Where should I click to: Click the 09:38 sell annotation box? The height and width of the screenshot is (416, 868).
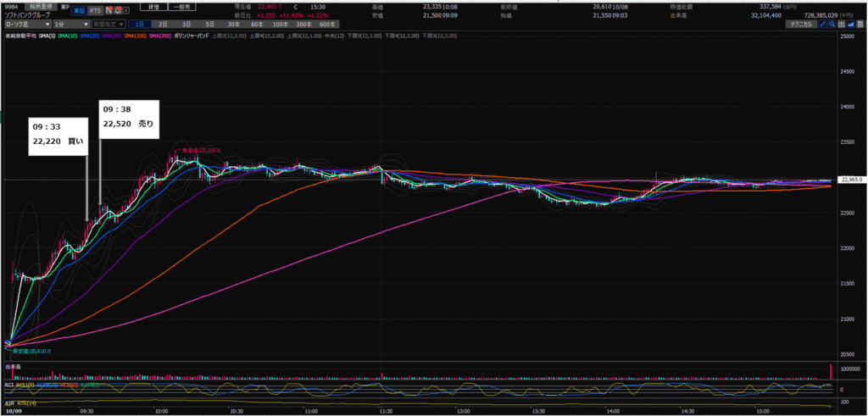[129, 117]
